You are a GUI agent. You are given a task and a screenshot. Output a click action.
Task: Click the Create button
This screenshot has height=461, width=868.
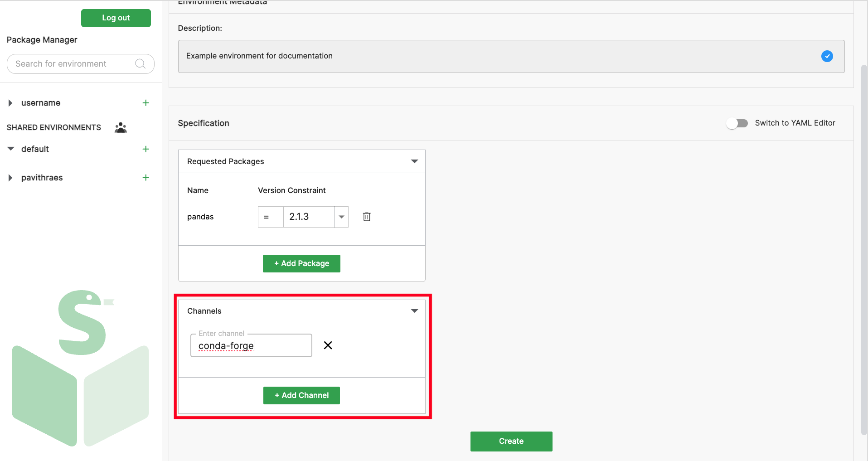click(511, 441)
